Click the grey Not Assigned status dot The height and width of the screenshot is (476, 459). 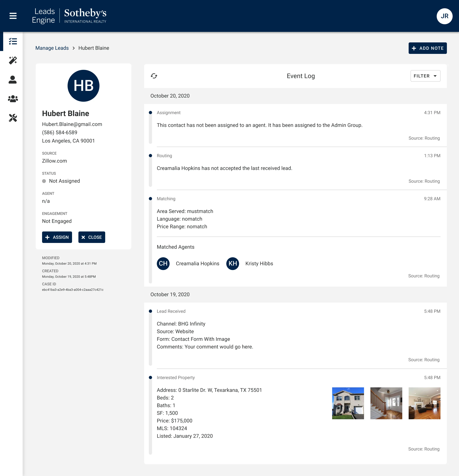tap(44, 181)
